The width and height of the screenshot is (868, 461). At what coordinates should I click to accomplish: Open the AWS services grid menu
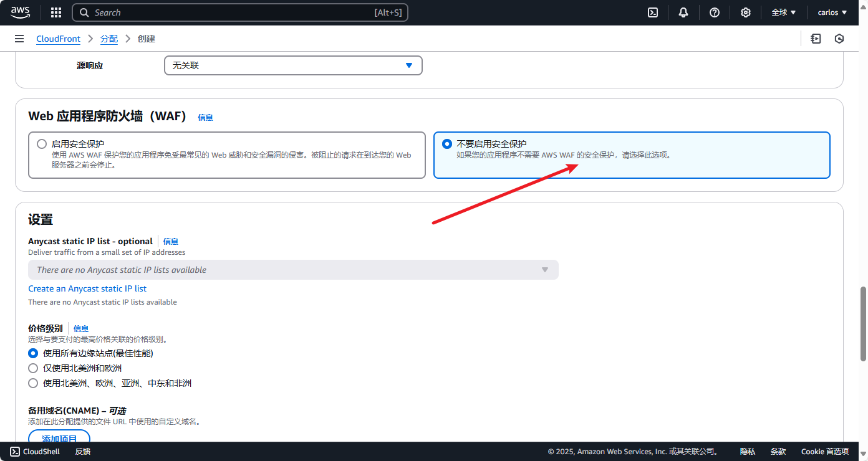(x=56, y=12)
